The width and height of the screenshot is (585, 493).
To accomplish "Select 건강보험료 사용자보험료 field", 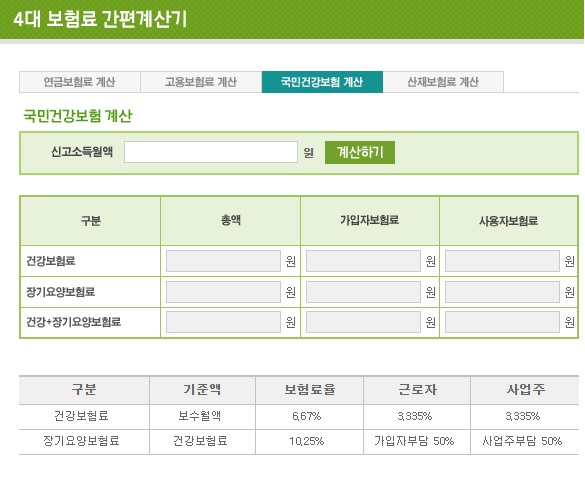I will (502, 261).
